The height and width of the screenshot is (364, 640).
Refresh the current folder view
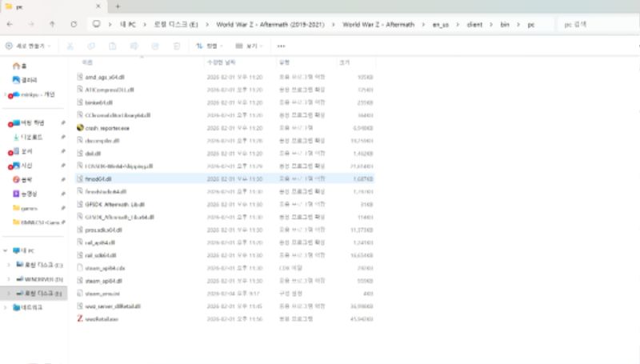(x=74, y=25)
